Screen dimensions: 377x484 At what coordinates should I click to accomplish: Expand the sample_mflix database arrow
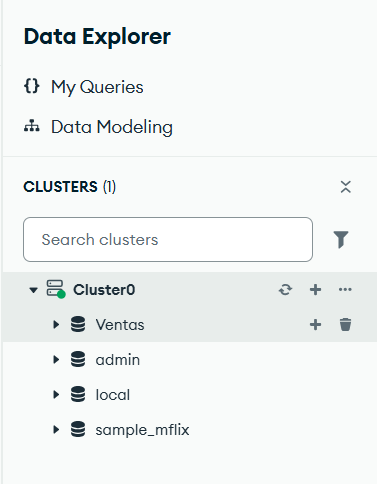coord(56,429)
